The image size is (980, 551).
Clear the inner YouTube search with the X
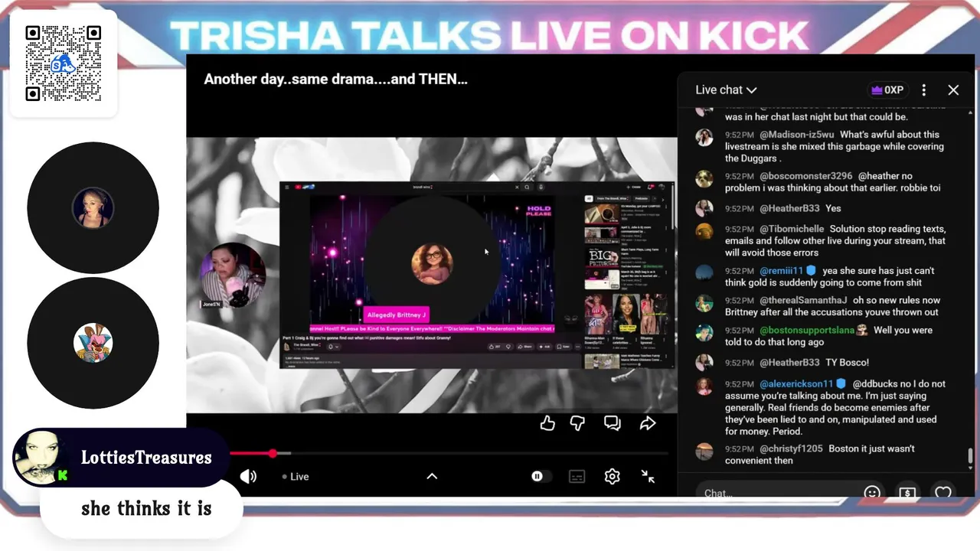pos(517,187)
